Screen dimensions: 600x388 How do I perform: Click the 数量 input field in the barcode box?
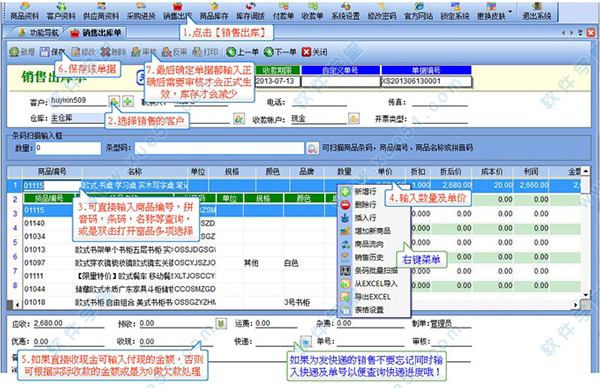(x=68, y=148)
